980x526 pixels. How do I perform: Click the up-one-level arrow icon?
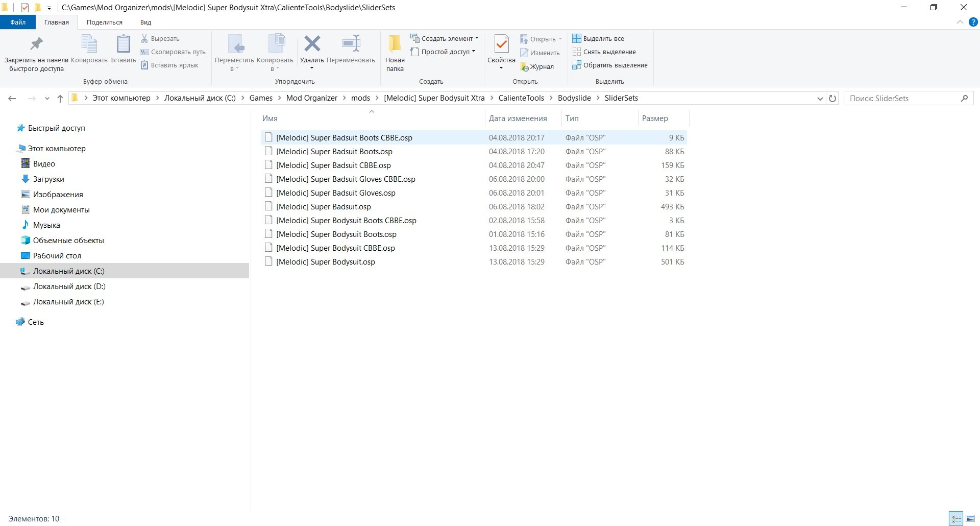tap(60, 99)
